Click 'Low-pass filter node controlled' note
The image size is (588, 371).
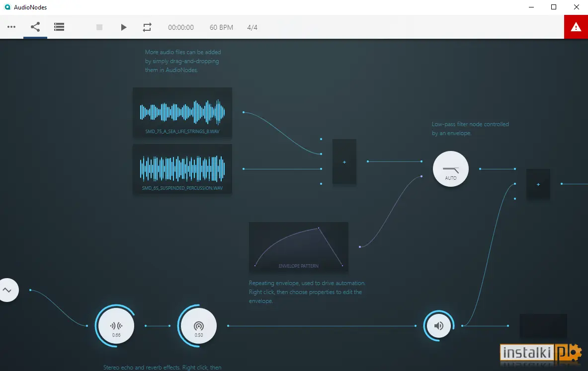pyautogui.click(x=470, y=129)
